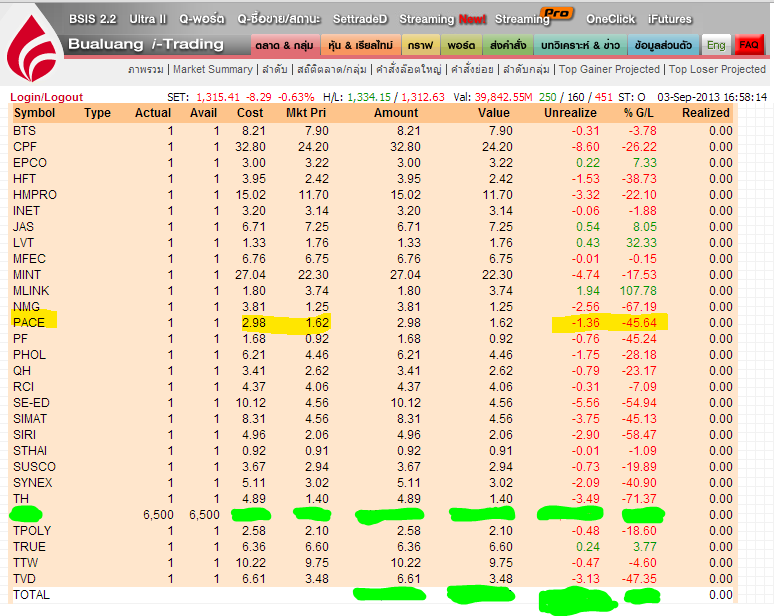Open the Market Summary link
Image resolution: width=774 pixels, height=616 pixels.
coord(213,70)
